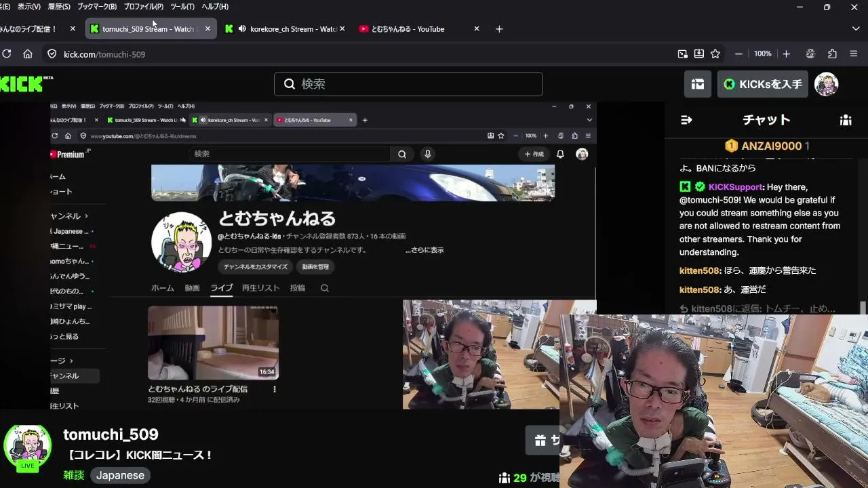Viewport: 868px width, 488px height.
Task: Mute the korekore_ch tab via speaker icon
Action: click(x=242, y=28)
